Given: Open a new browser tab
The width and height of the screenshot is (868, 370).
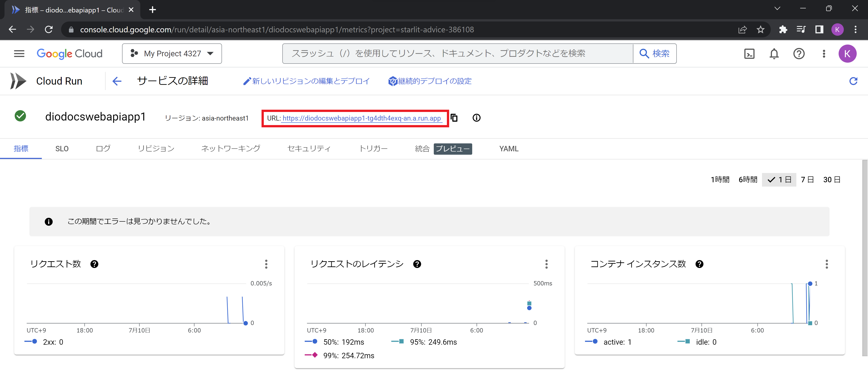Looking at the screenshot, I should point(153,10).
